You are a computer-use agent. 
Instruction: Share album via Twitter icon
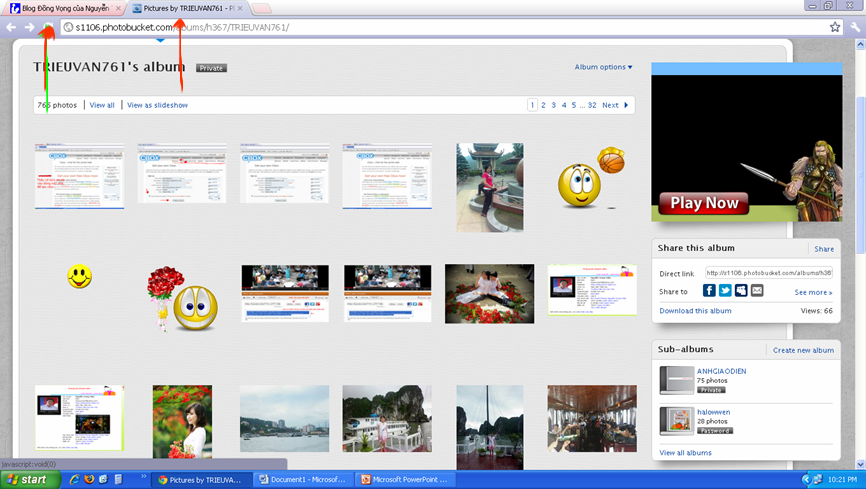[x=725, y=291]
